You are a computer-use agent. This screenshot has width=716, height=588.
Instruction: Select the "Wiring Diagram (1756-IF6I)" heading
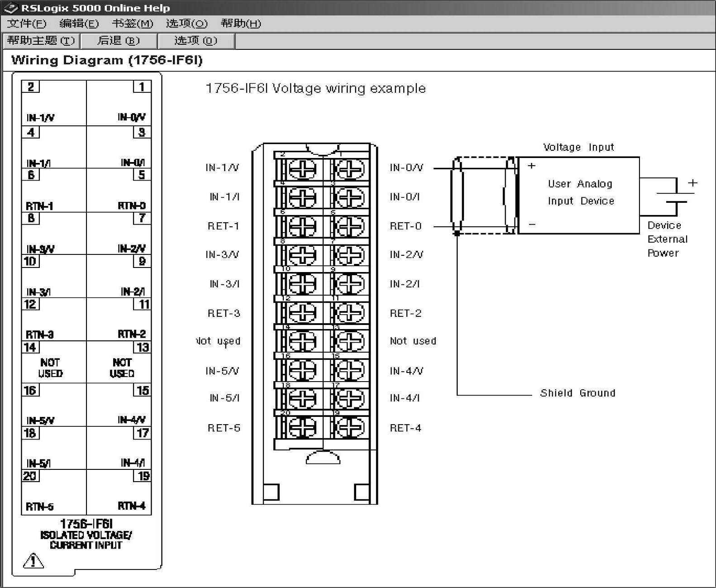click(x=107, y=60)
